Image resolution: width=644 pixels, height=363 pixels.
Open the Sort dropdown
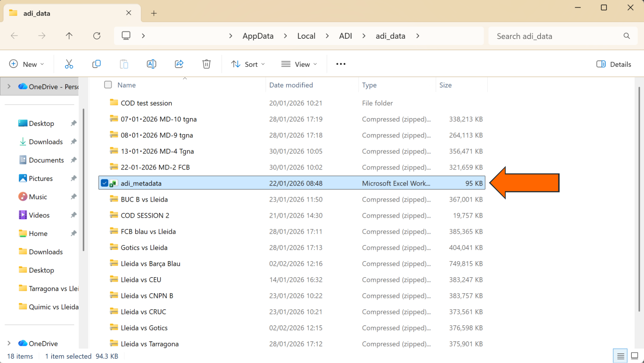tap(248, 64)
